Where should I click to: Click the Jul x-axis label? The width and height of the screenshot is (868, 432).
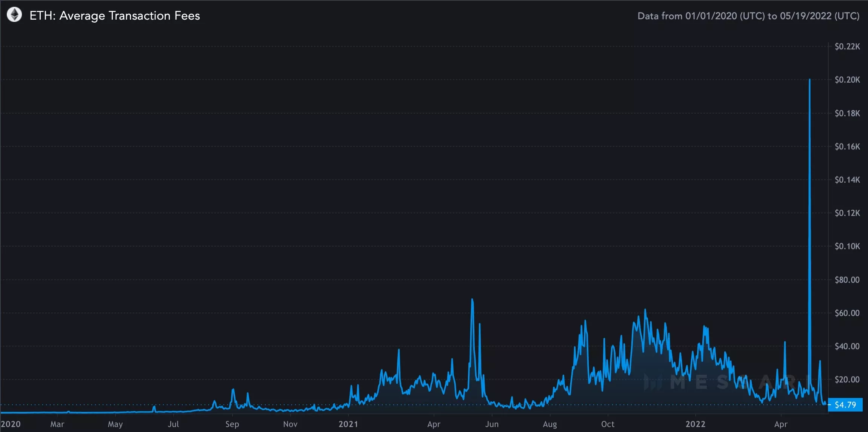coord(173,424)
